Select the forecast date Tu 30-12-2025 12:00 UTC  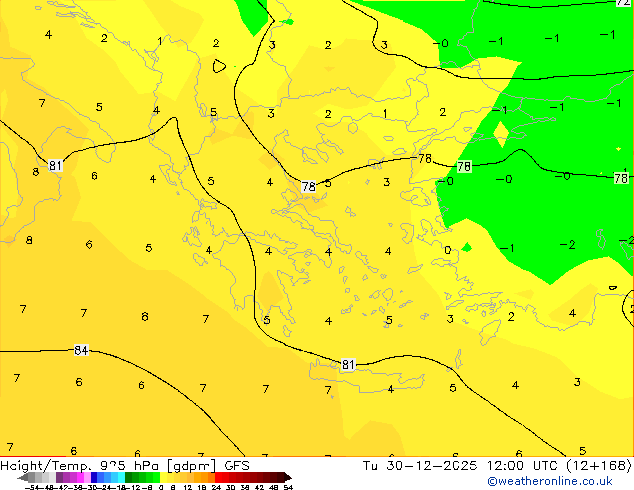pos(462,466)
